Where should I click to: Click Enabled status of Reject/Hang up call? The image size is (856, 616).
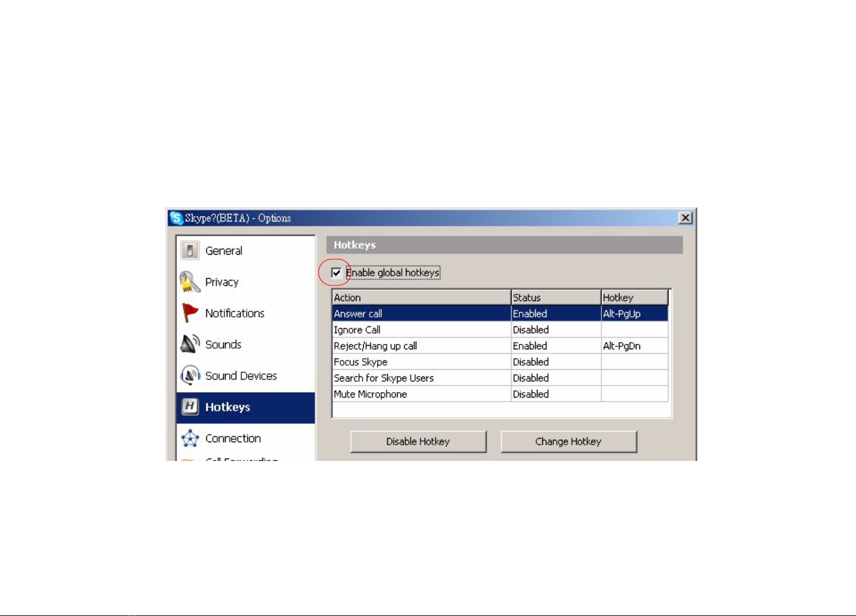point(556,346)
